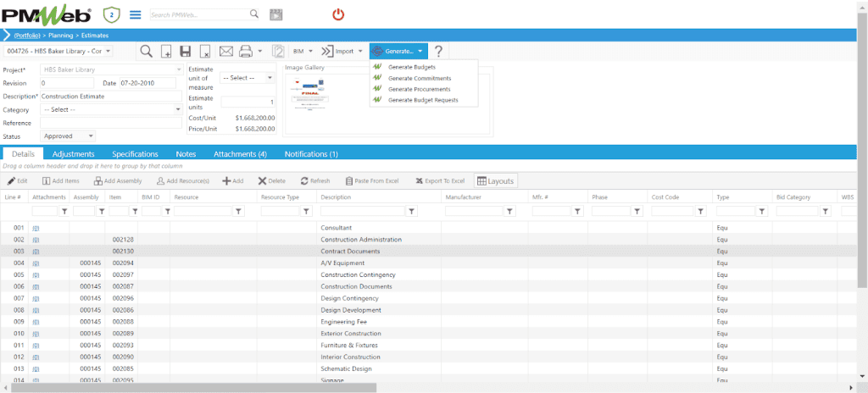This screenshot has height=393, width=868.
Task: Click the red power logout icon
Action: coord(338,14)
